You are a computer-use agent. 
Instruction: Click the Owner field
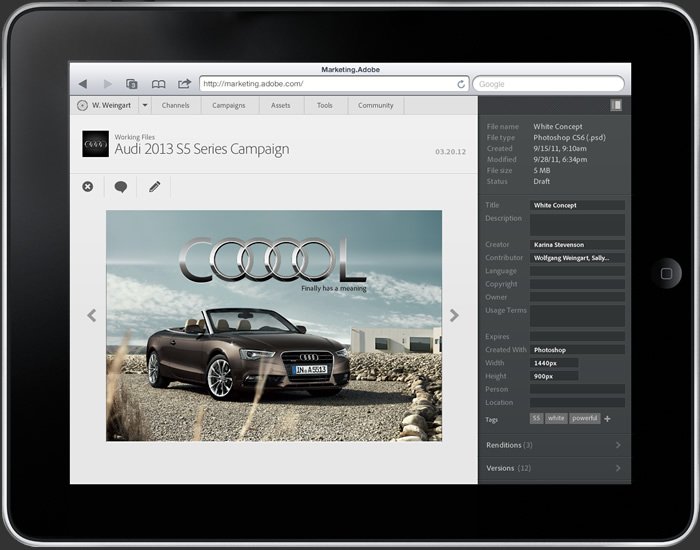[577, 297]
